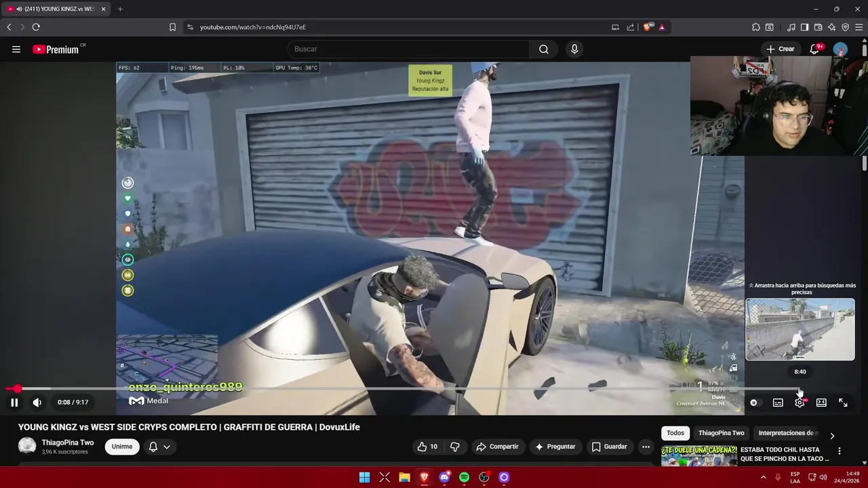Close the YOUNG KINGZ browser tab
The width and height of the screenshot is (868, 488).
[x=104, y=9]
